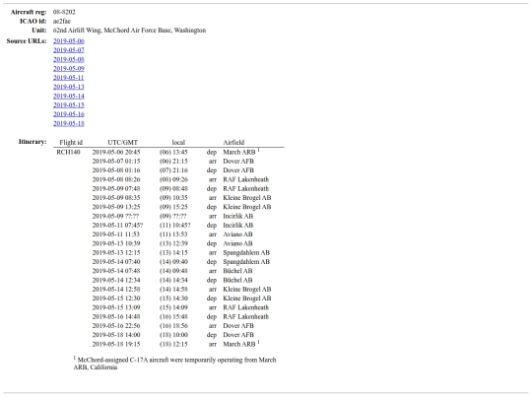
Task: Click March ARB in the 2019-05-06 20:45 row
Action: [x=239, y=152]
